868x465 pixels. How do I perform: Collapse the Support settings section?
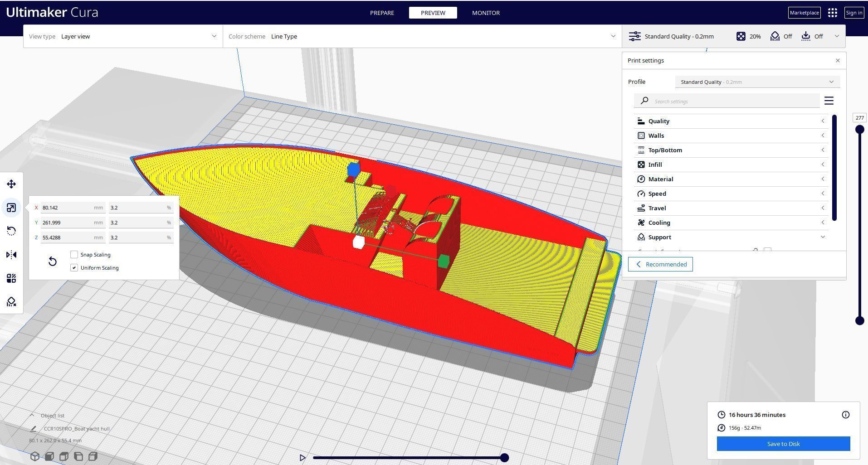tap(731, 237)
